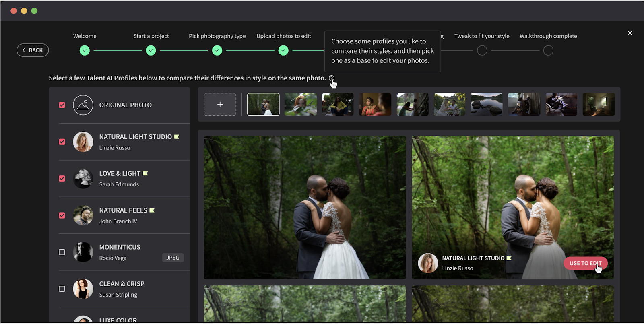Click the LOVE & LIGHT profile name
The width and height of the screenshot is (644, 324).
(x=120, y=173)
